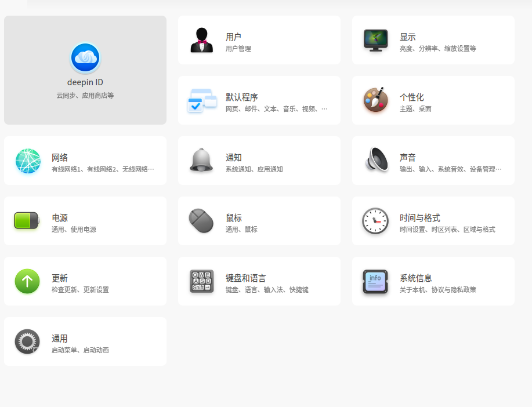Click the '主题、桌面' subtitle
Image resolution: width=532 pixels, height=407 pixels.
coord(415,109)
